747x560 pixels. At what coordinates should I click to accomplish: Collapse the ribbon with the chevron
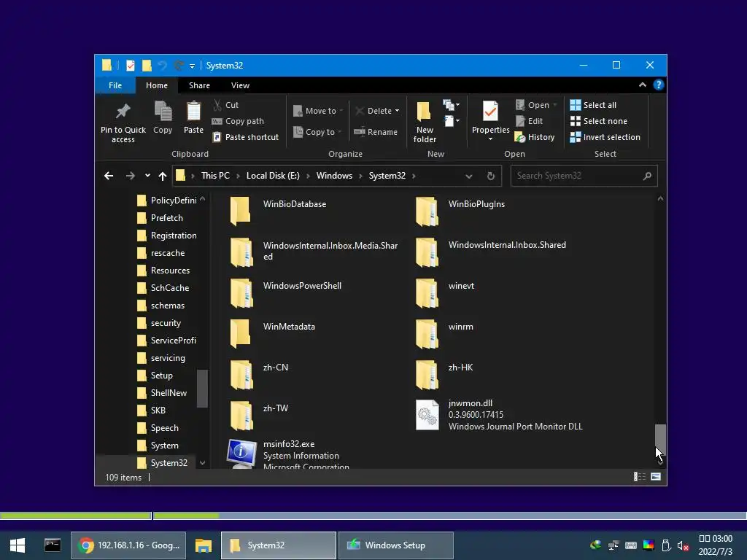[x=642, y=85]
